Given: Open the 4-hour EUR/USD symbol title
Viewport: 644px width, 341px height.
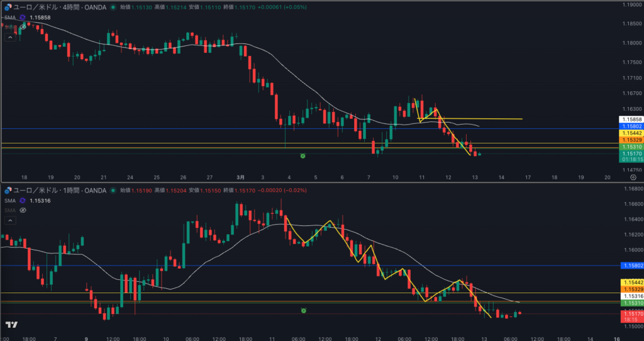Looking at the screenshot, I should click(58, 7).
